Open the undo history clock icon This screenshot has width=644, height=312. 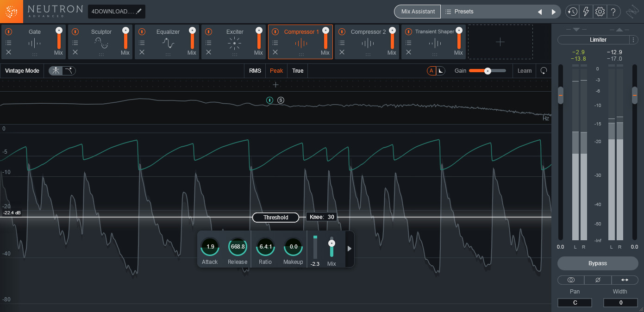(x=572, y=12)
